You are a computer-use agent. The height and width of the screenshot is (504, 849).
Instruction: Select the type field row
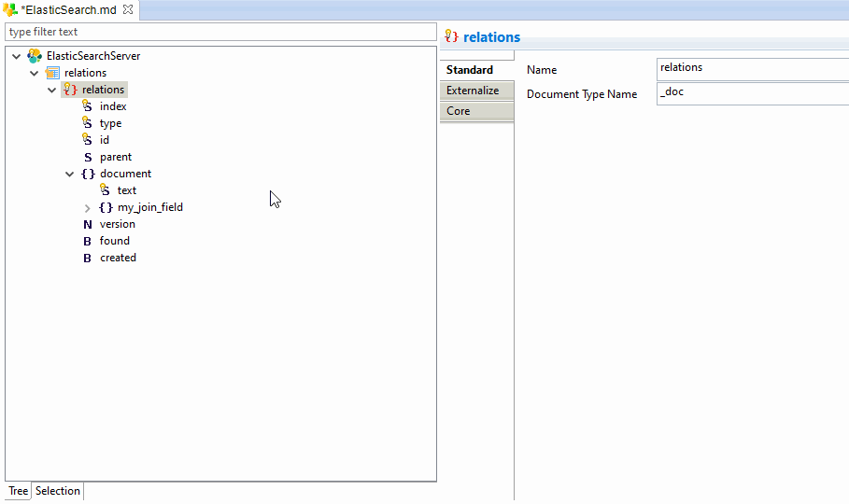[110, 123]
